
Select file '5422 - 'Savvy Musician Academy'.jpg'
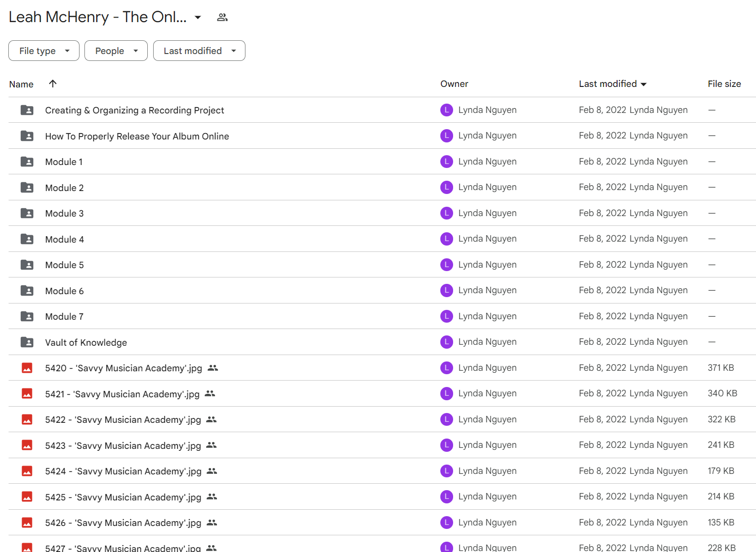pos(123,420)
